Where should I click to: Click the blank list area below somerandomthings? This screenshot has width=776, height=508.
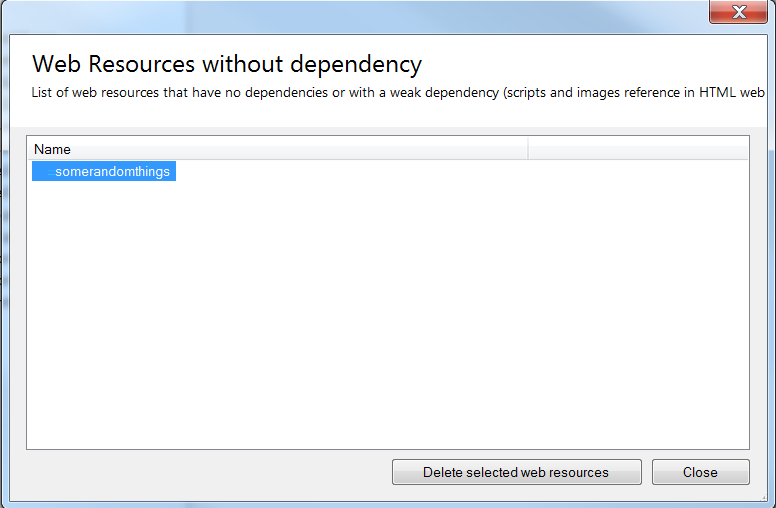click(387, 320)
